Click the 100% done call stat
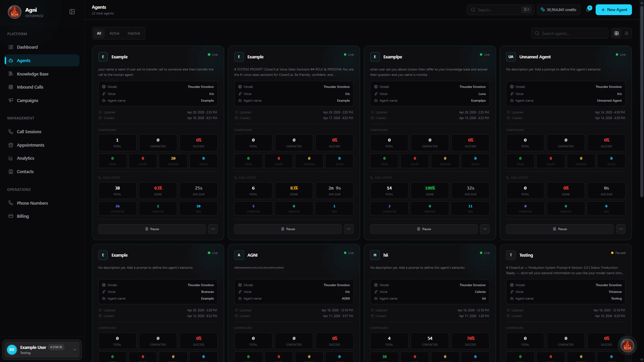 [x=430, y=190]
